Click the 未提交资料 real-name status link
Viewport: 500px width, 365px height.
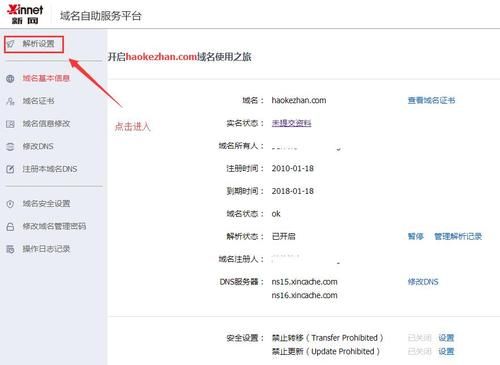291,123
